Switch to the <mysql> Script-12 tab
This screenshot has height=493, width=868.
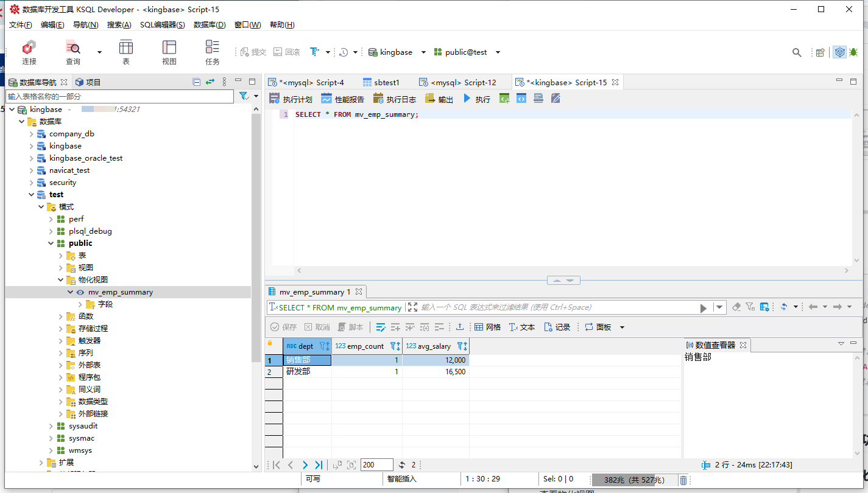click(457, 82)
